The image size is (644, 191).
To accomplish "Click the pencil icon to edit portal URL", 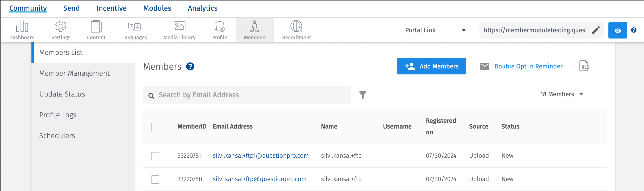I will [x=596, y=30].
